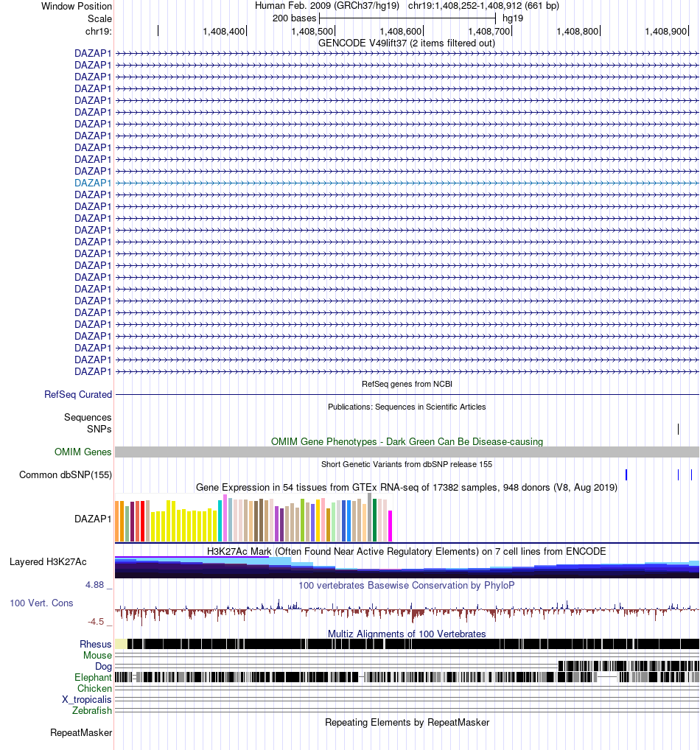Click the -4.5 PhyloP lower axis value
Screen dimensions: 700x750
coord(96,622)
